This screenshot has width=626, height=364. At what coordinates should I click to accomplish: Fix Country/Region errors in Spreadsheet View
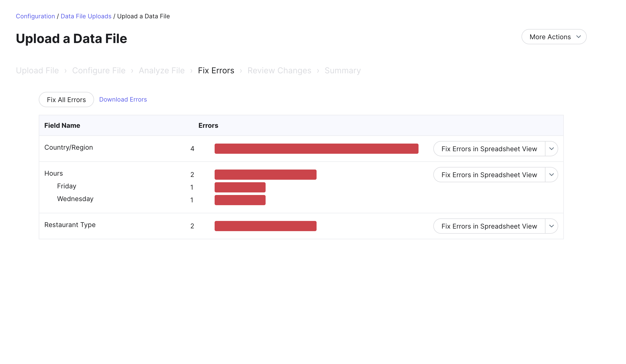pyautogui.click(x=489, y=149)
